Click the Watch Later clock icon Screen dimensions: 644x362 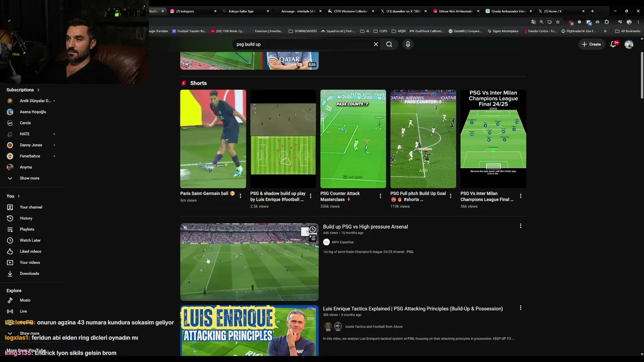(10, 240)
